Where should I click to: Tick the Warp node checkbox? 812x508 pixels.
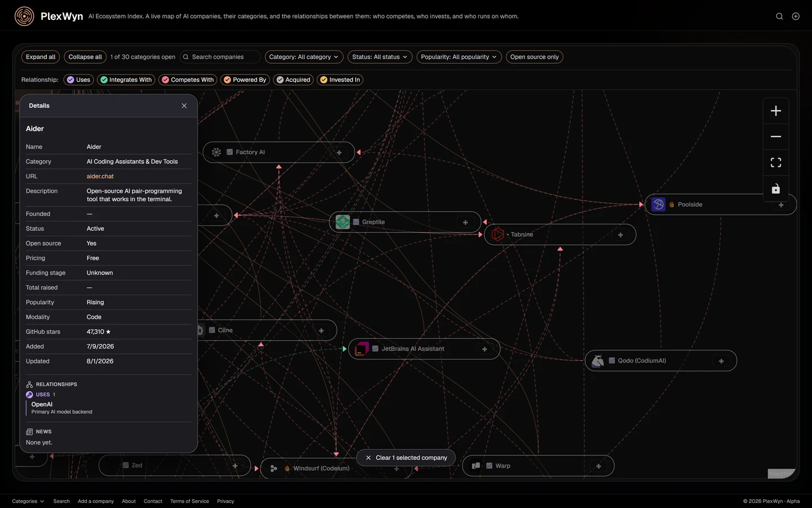pyautogui.click(x=489, y=466)
